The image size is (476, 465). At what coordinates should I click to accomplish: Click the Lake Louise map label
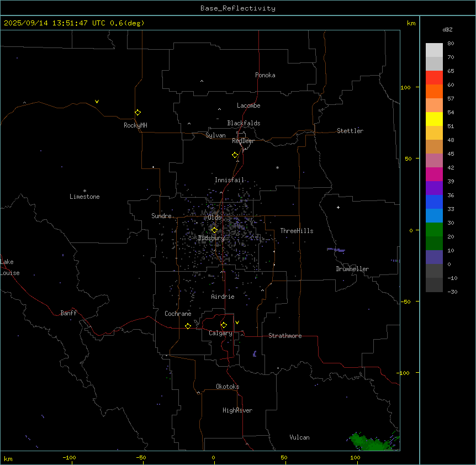tap(10, 267)
